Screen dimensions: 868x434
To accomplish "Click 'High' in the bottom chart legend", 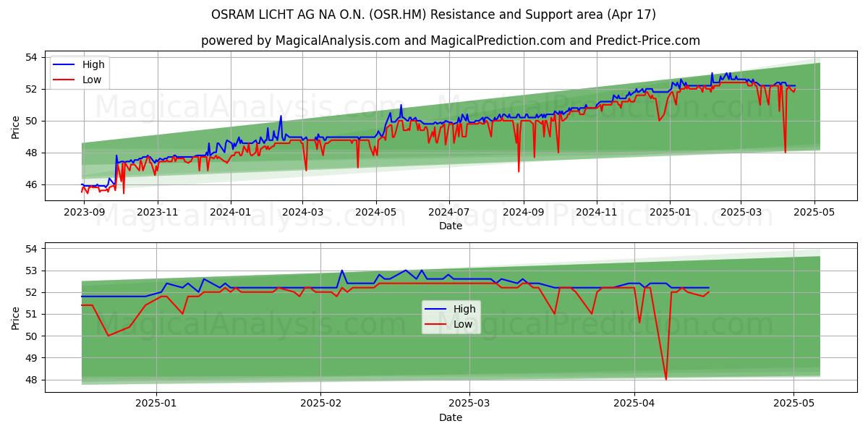I will click(465, 309).
